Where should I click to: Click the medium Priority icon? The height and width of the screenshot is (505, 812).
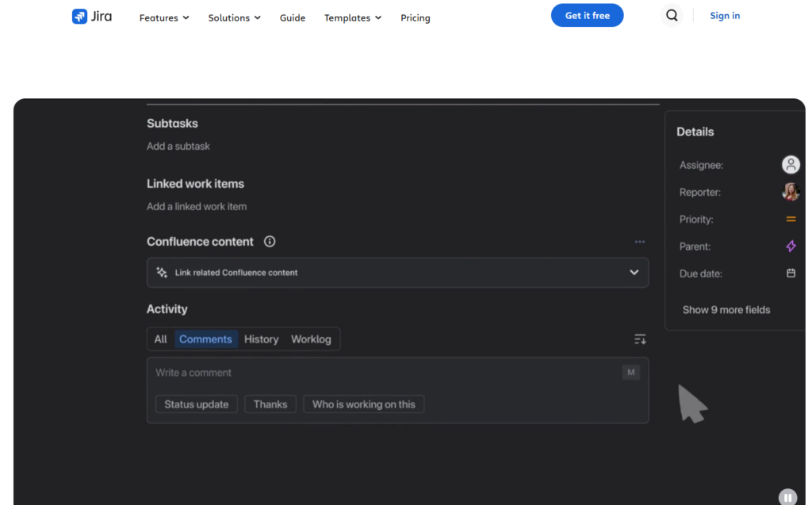(791, 219)
